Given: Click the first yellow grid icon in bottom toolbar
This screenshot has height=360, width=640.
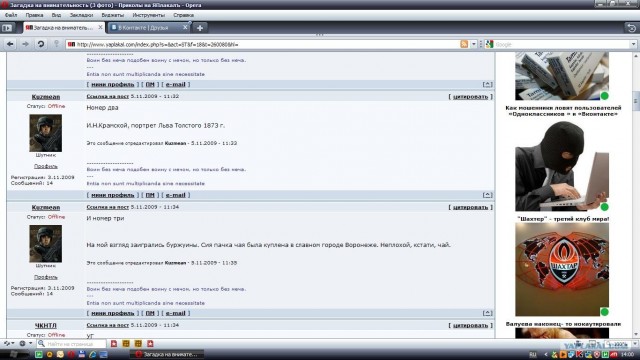Looking at the screenshot, I should point(126,344).
